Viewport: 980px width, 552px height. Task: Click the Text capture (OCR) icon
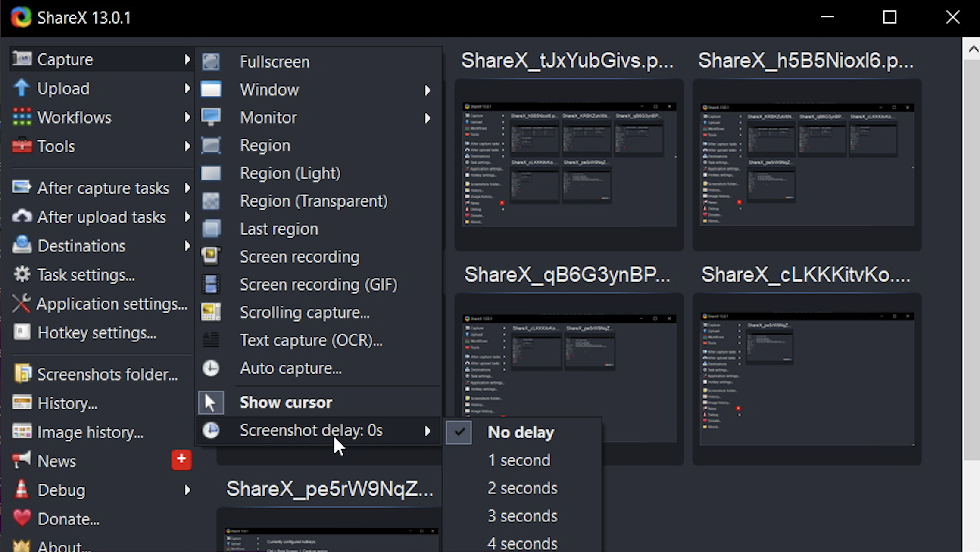click(x=211, y=340)
